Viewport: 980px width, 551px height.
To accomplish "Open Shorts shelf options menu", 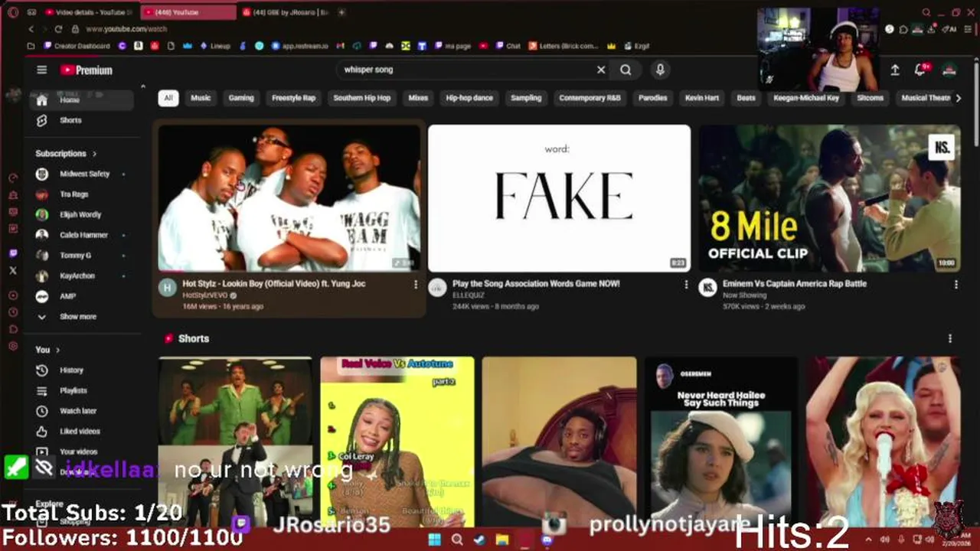I will (x=950, y=338).
